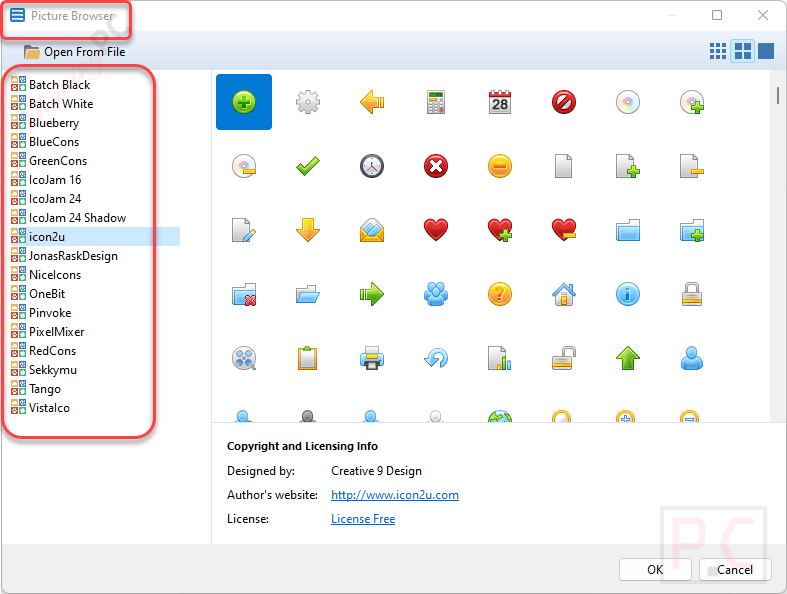Choose the orange down arrow icon

[x=308, y=230]
